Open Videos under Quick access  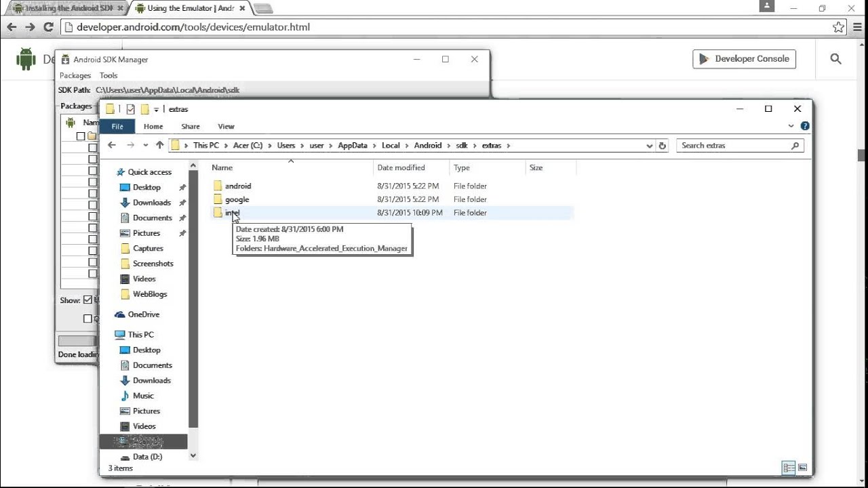point(144,279)
